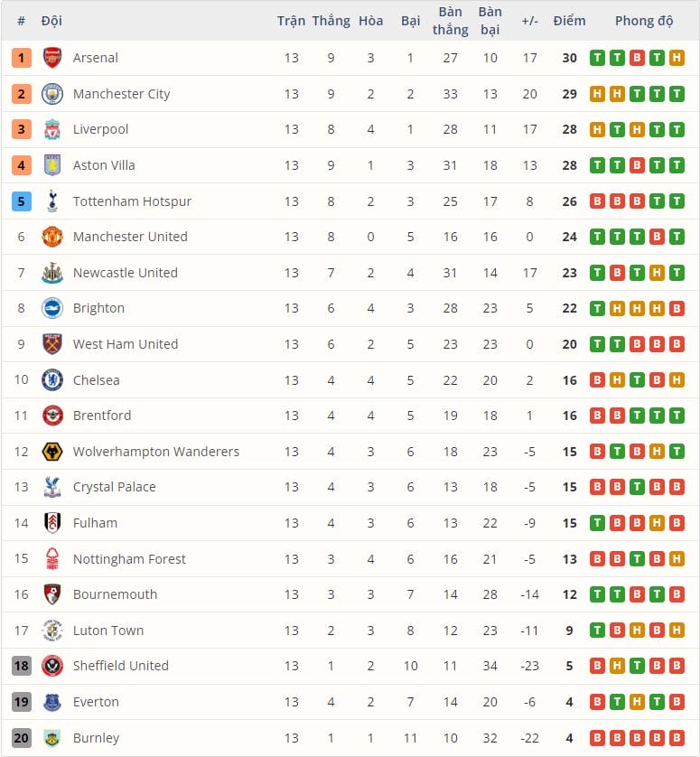Click the Thắng column header
Viewport: 700px width, 757px height.
pos(331,21)
